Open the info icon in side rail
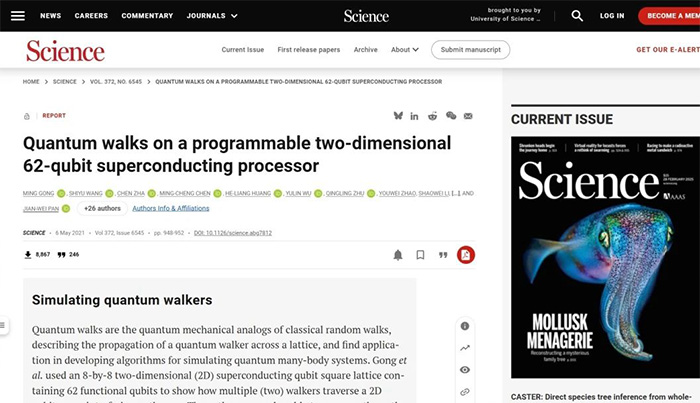The width and height of the screenshot is (700, 403). pyautogui.click(x=465, y=326)
